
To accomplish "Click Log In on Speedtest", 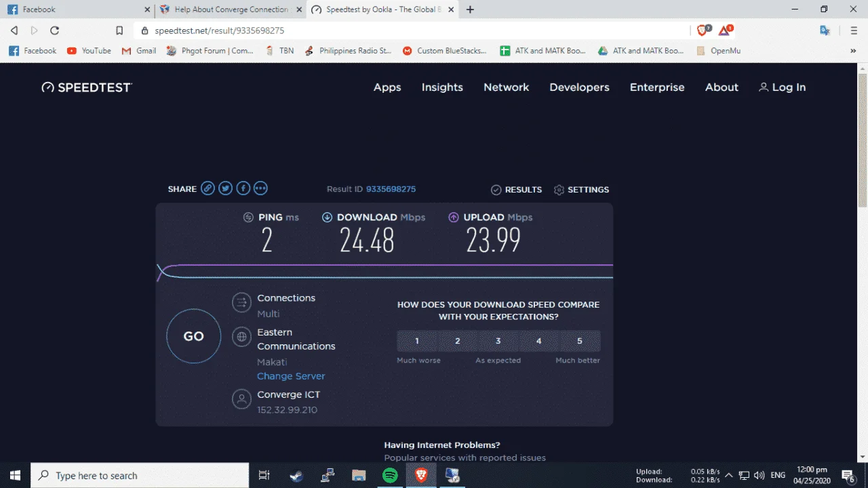I will point(782,87).
